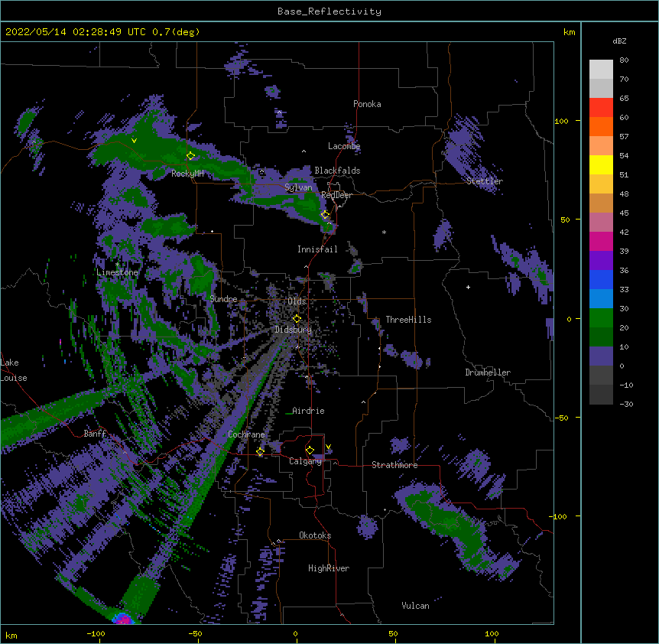This screenshot has height=644, width=659.
Task: Click the white caret marker southwest of Okotoks
Action: click(278, 541)
